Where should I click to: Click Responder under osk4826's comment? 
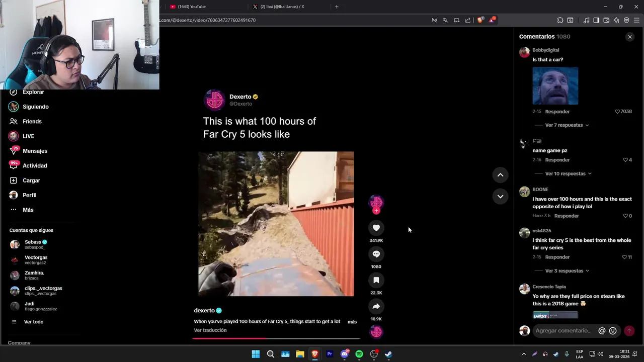pos(557,257)
